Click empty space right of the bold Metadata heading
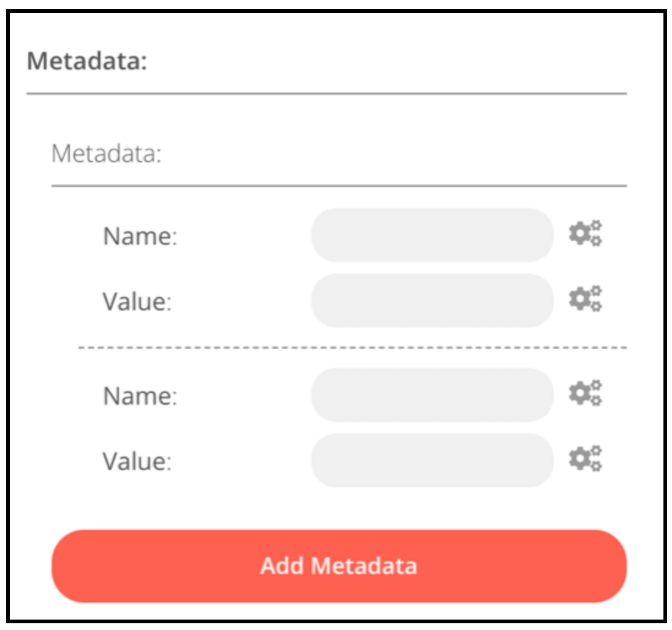The image size is (672, 630). (x=386, y=62)
